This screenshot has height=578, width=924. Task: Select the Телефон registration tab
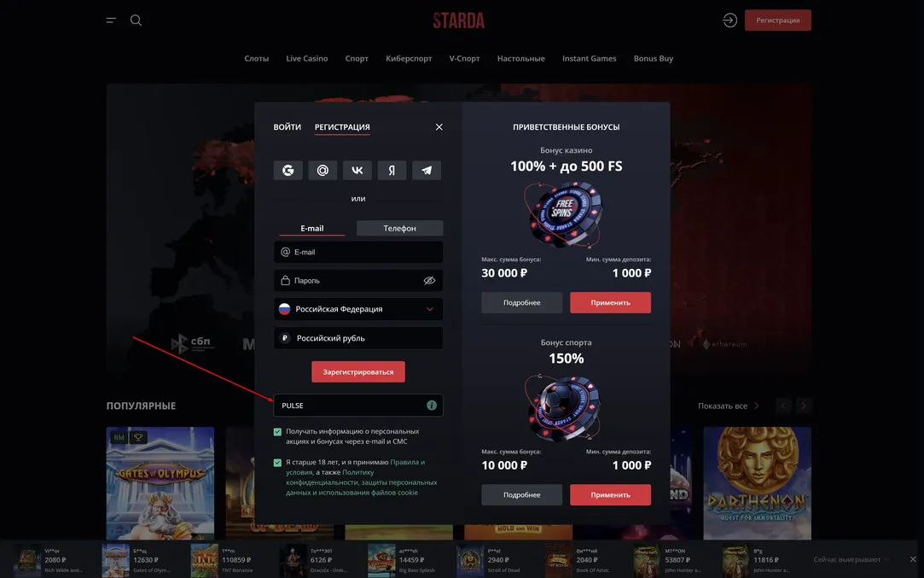399,228
